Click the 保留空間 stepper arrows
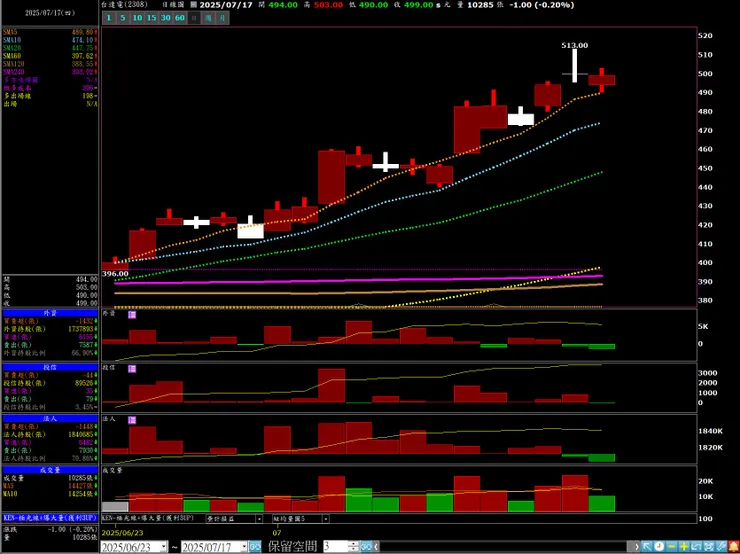 pos(353,547)
